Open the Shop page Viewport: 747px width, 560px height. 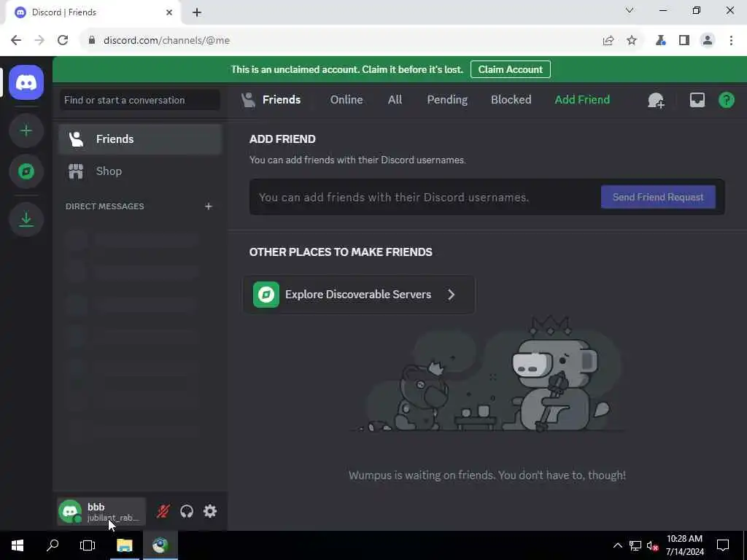tap(140, 171)
